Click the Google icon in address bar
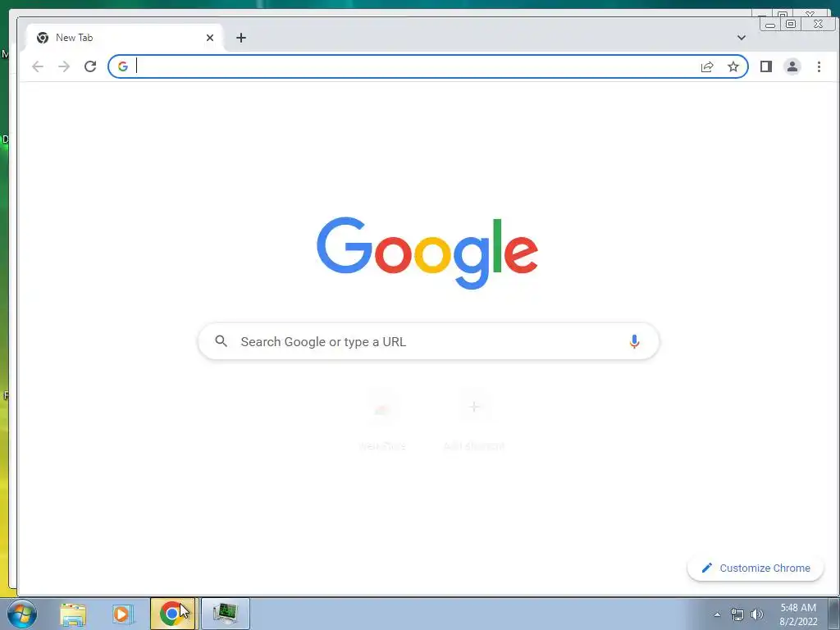 pyautogui.click(x=123, y=66)
